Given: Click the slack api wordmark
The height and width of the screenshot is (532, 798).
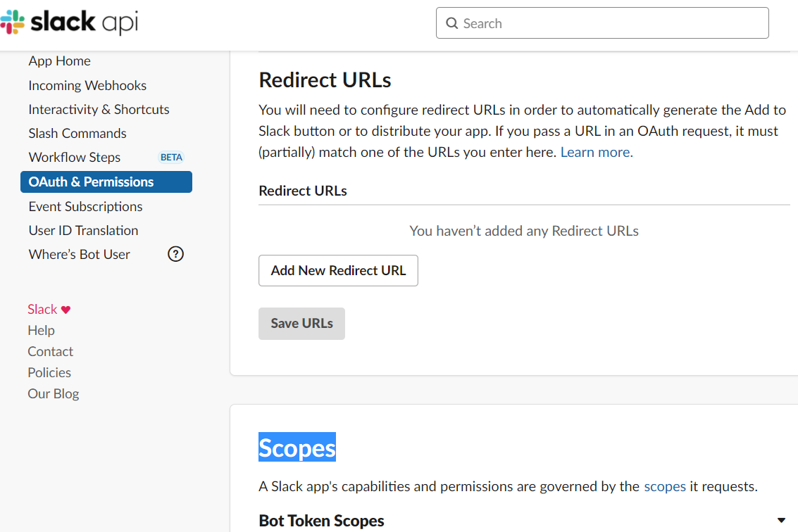Looking at the screenshot, I should (85, 23).
